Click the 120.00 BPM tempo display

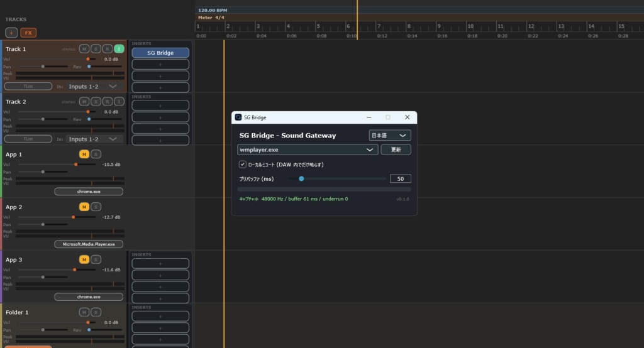pos(213,10)
